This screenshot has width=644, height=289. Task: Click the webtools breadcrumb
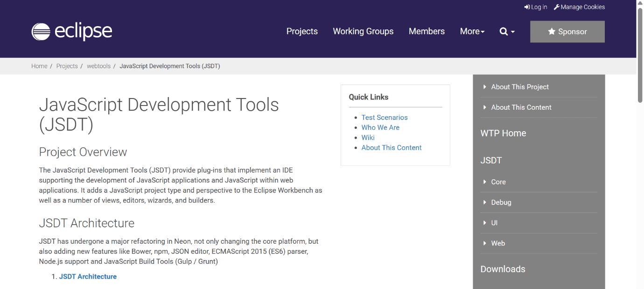pos(98,66)
